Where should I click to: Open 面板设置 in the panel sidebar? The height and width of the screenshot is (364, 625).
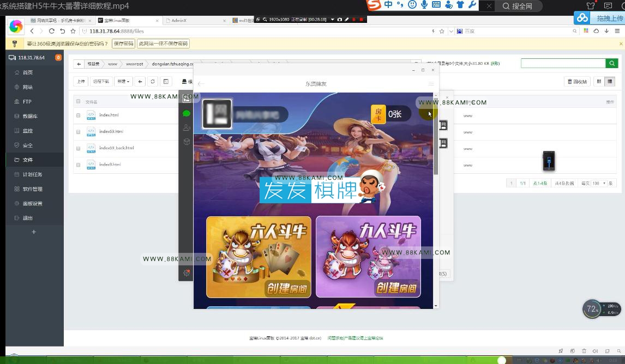point(32,203)
